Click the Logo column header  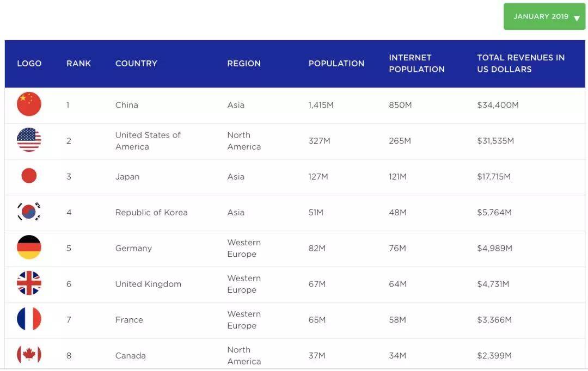pyautogui.click(x=29, y=63)
